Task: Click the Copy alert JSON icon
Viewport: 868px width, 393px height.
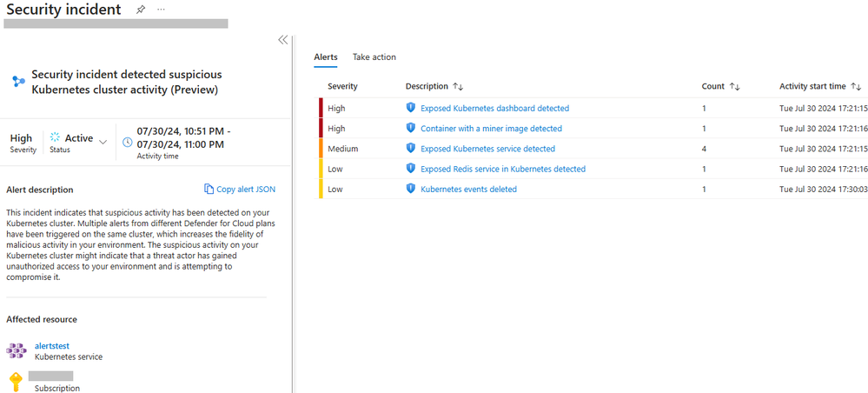Action: pos(209,189)
